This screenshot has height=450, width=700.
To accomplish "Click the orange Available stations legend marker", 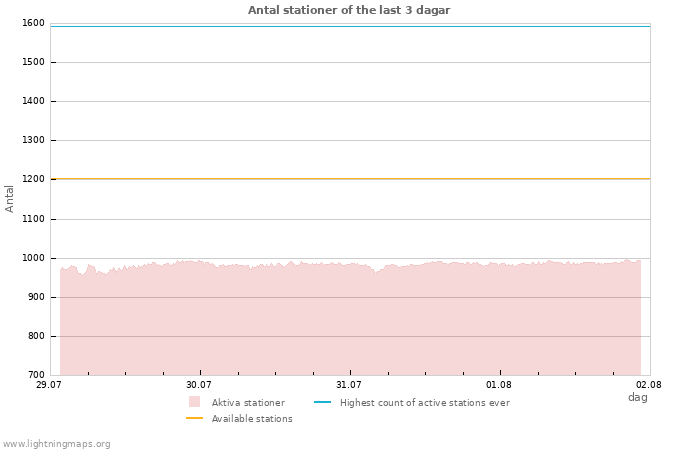I will (194, 418).
